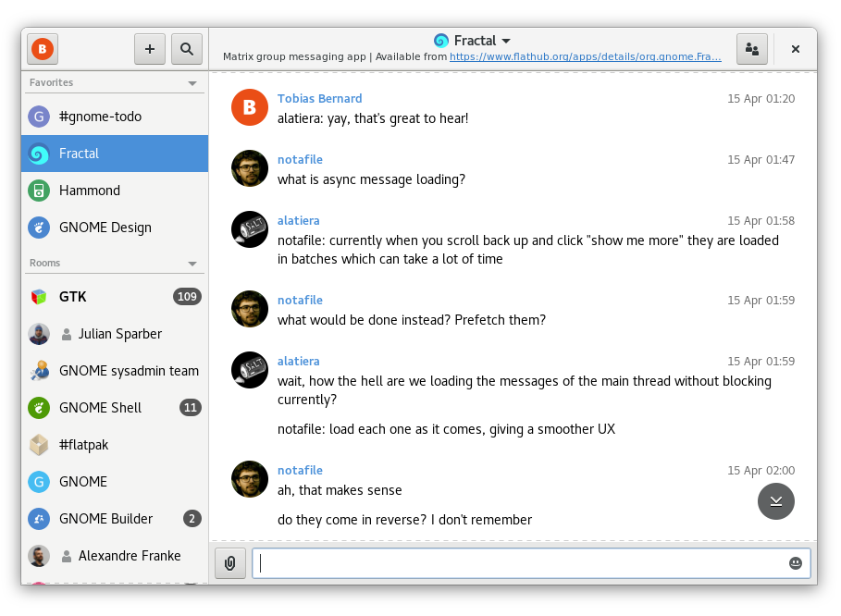Click Tobias Bernard sender name
The height and width of the screenshot is (616, 841).
pos(320,99)
